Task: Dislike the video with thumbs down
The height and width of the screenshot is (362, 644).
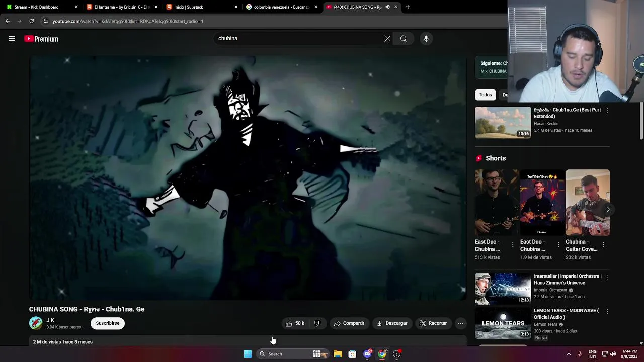Action: pyautogui.click(x=317, y=323)
